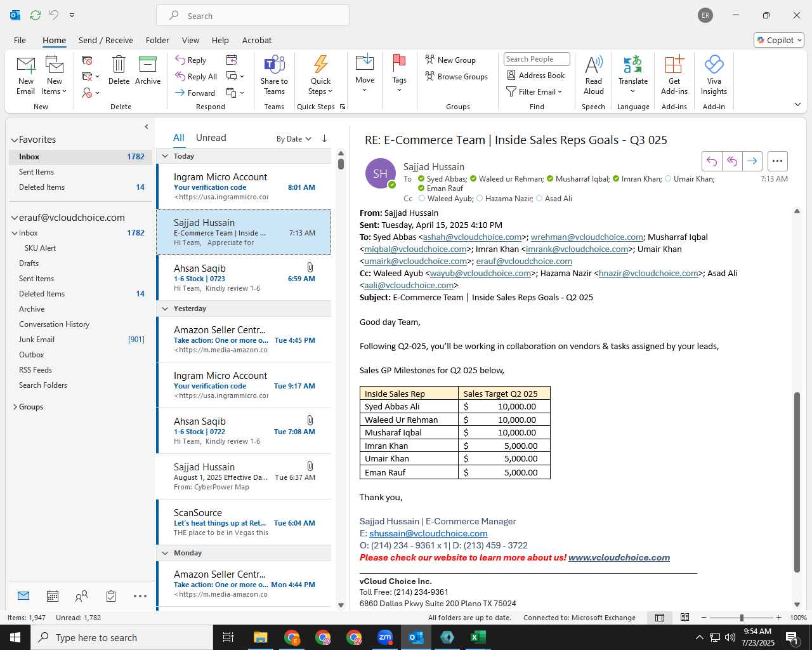The height and width of the screenshot is (650, 812).
Task: Collapse the ribbon with the chevron
Action: pyautogui.click(x=797, y=104)
